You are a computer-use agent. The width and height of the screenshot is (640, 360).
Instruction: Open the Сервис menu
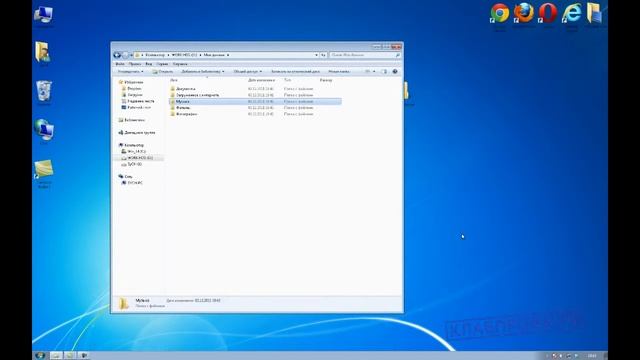coord(162,64)
